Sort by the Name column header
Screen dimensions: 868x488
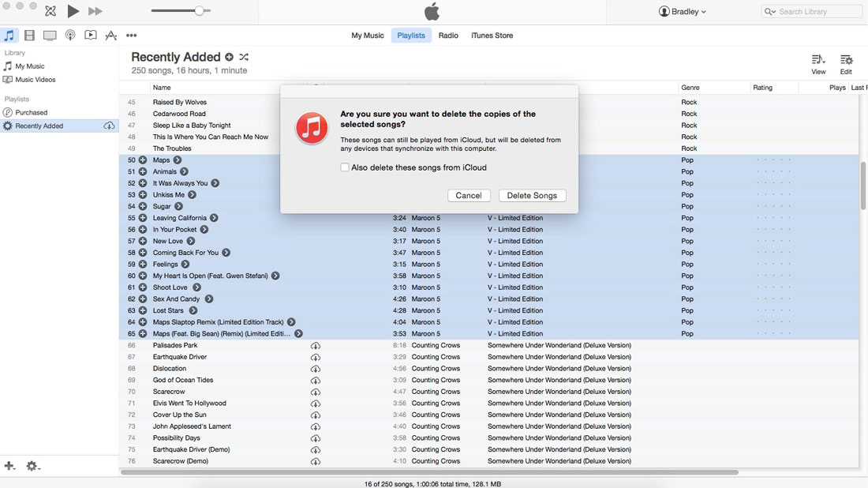(162, 88)
